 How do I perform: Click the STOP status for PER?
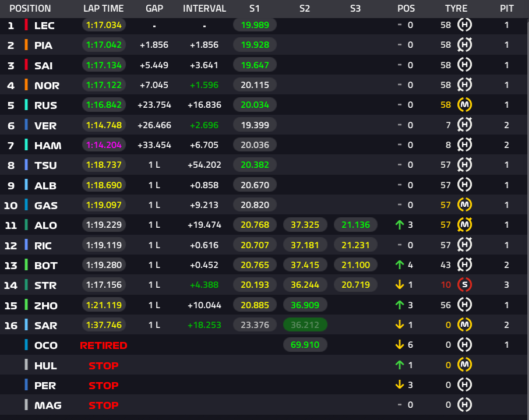[104, 386]
